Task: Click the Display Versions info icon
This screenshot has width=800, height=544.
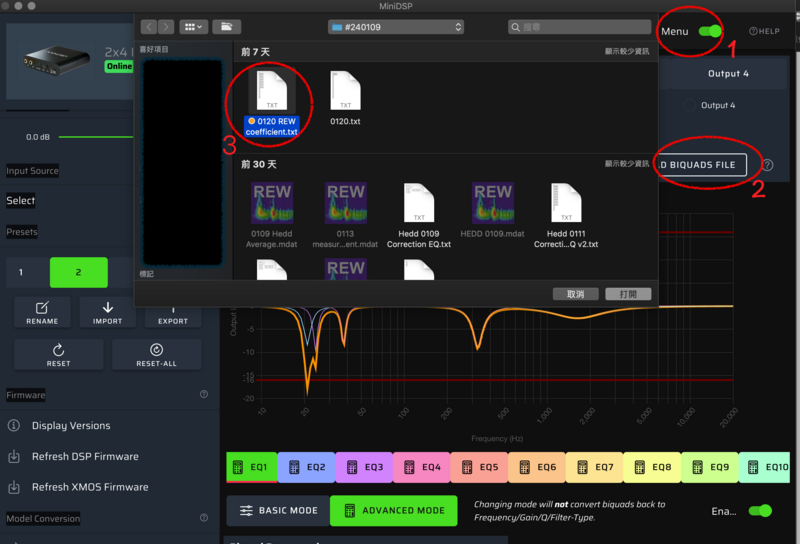Action: (x=14, y=426)
